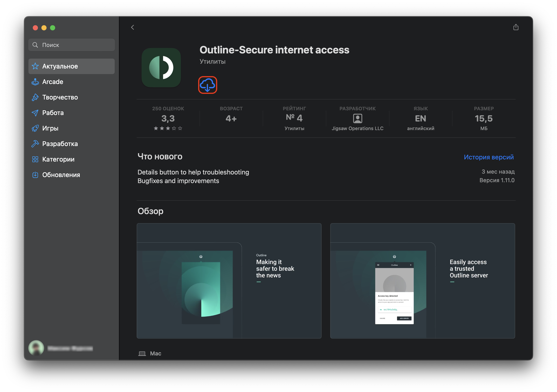
Task: Open История версий link
Action: click(489, 157)
